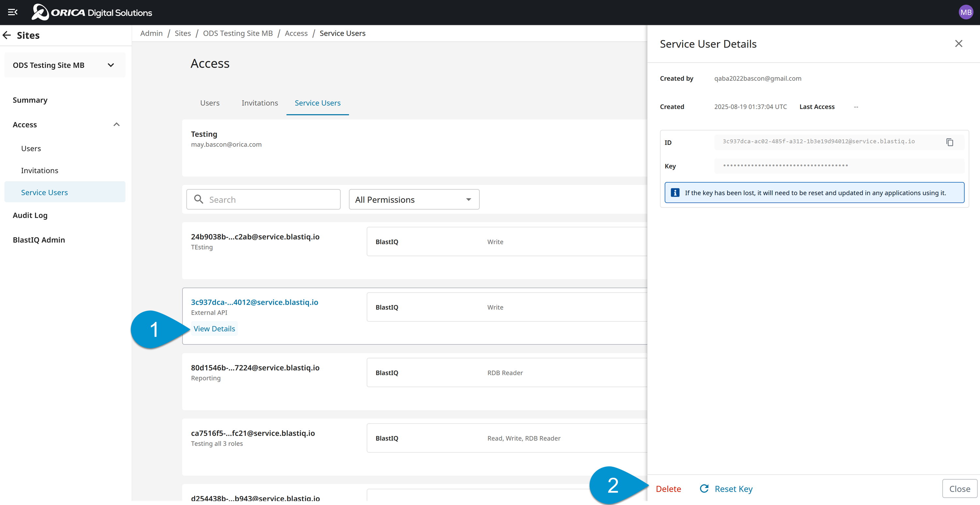Select Service Users in the sidebar
Screen dimensions: 980x505
click(65, 192)
